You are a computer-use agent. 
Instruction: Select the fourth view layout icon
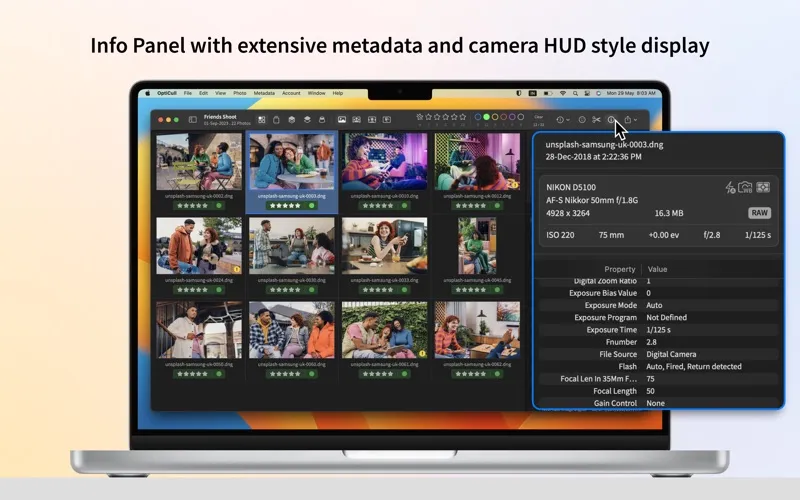[x=387, y=120]
